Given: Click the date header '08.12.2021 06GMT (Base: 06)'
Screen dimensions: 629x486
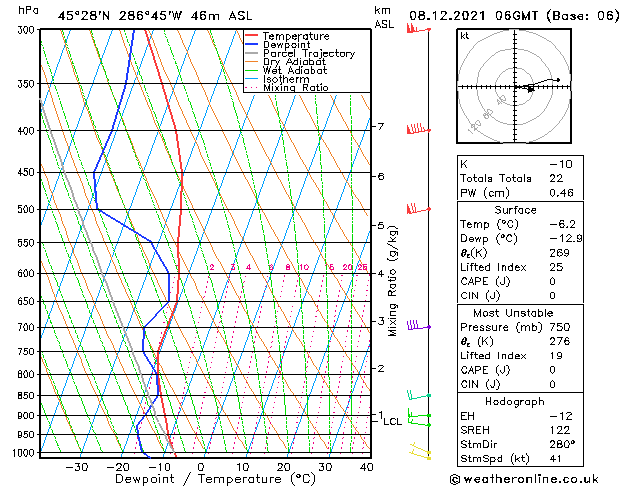Looking at the screenshot, I should click(x=514, y=16).
